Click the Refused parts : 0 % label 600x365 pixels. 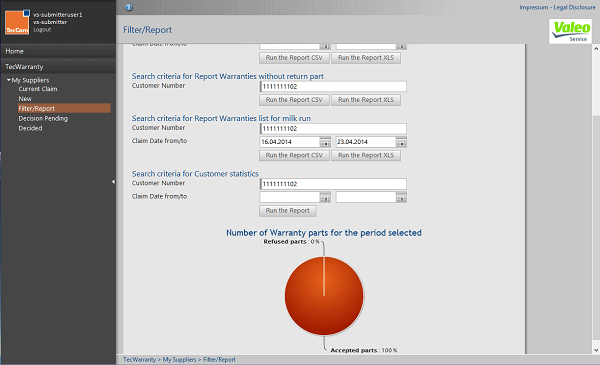(x=292, y=242)
